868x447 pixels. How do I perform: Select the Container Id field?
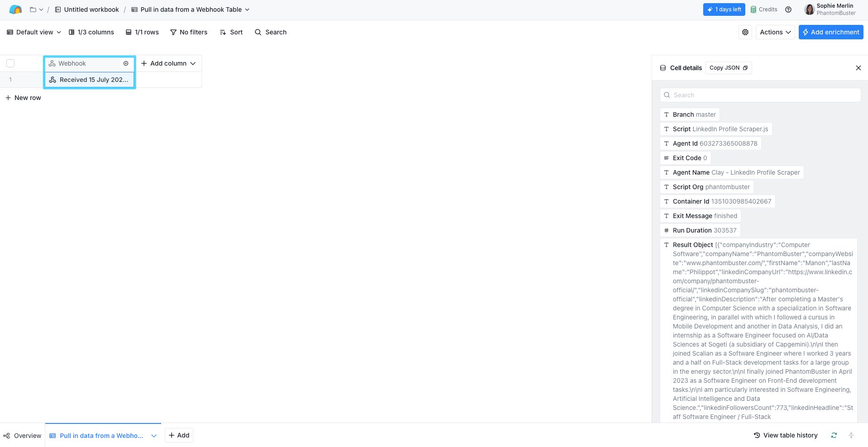click(x=717, y=201)
